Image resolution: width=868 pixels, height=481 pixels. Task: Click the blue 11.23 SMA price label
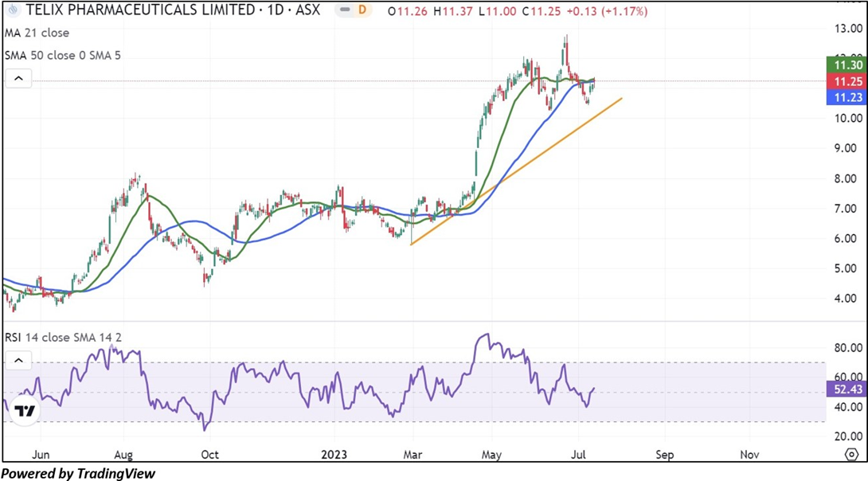point(846,97)
